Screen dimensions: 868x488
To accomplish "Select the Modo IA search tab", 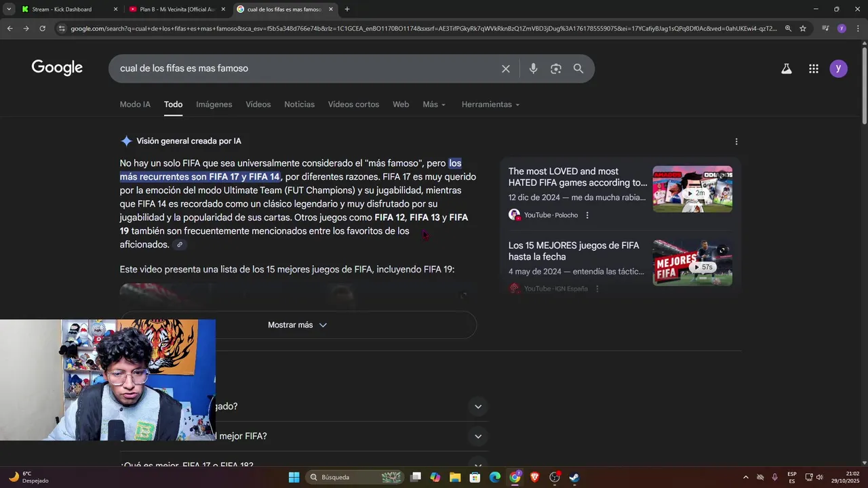I will pos(135,104).
